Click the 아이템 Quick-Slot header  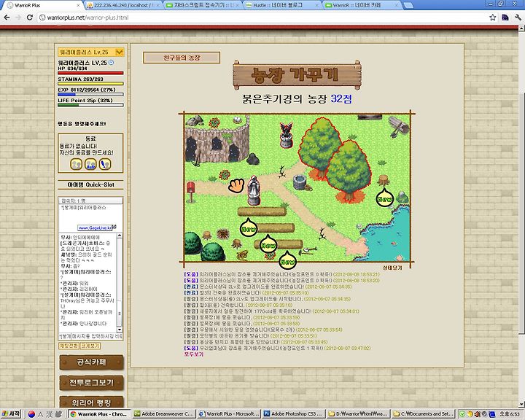point(90,185)
